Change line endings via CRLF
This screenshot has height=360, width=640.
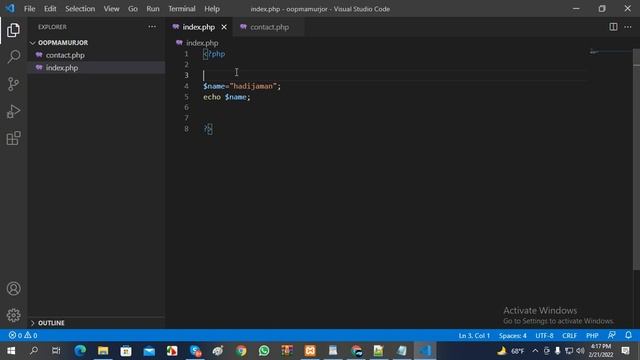[569, 336]
